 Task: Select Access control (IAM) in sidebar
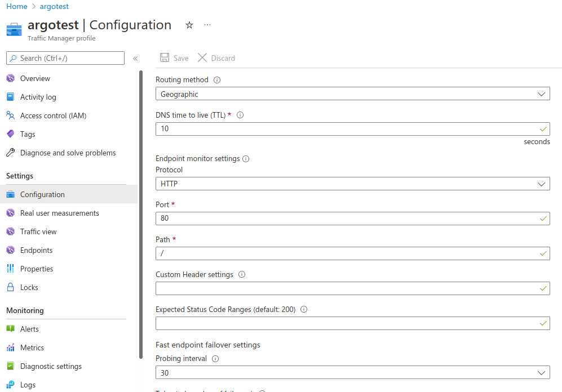coord(53,115)
